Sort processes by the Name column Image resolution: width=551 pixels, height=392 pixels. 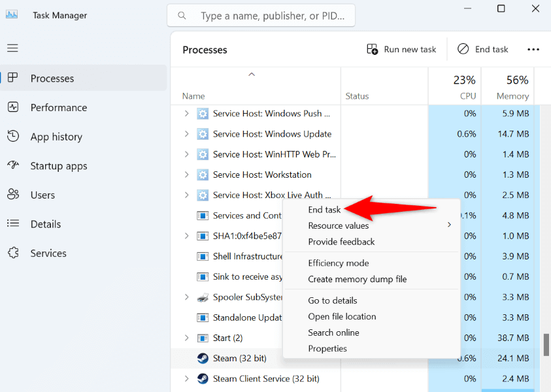pyautogui.click(x=256, y=86)
